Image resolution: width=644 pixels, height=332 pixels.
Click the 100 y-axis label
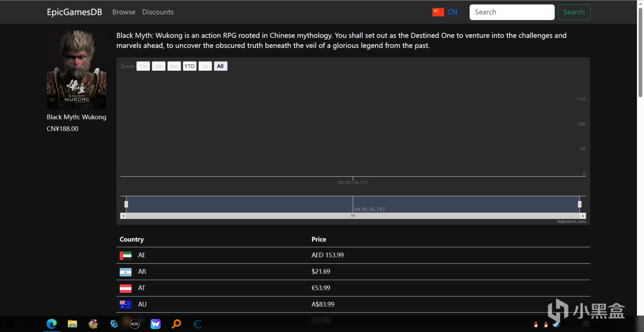coord(581,124)
